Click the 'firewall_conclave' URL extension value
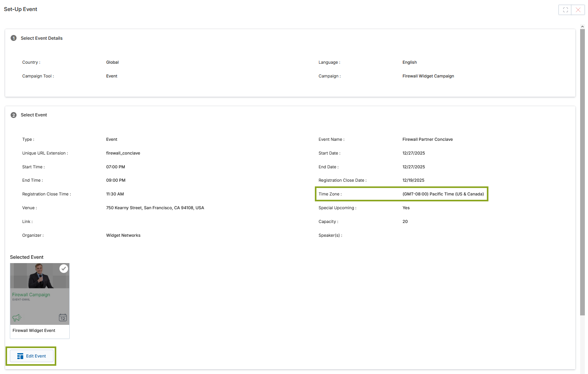The height and width of the screenshot is (374, 588). [x=123, y=153]
